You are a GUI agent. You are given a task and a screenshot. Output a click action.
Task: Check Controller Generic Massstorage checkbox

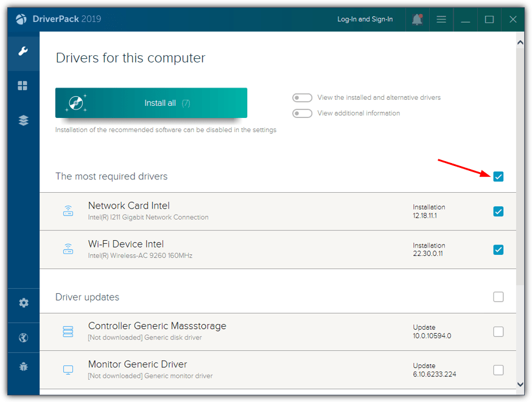498,331
